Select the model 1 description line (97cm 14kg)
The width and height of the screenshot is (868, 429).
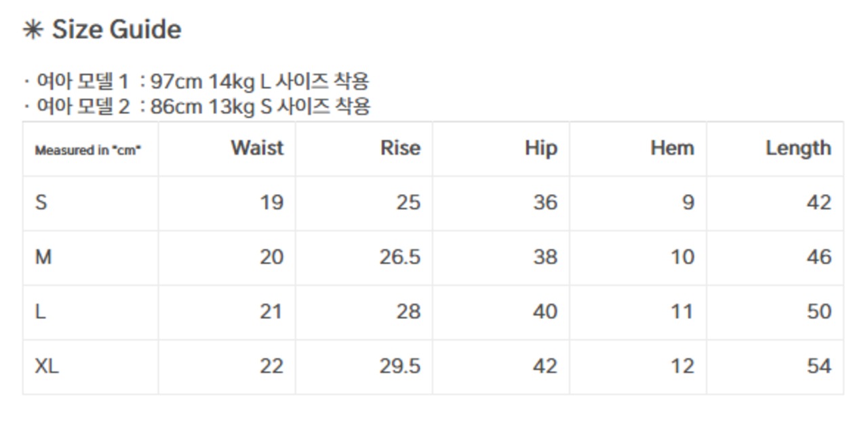pyautogui.click(x=197, y=82)
